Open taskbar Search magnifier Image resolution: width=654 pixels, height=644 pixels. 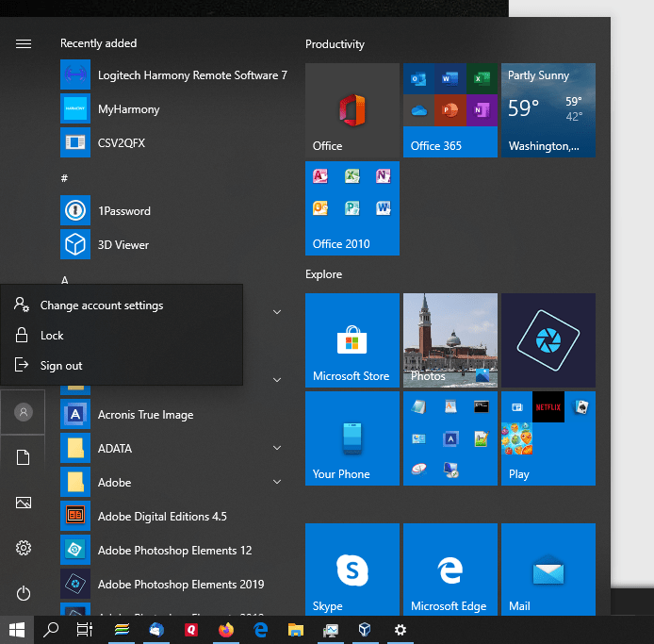tap(51, 630)
